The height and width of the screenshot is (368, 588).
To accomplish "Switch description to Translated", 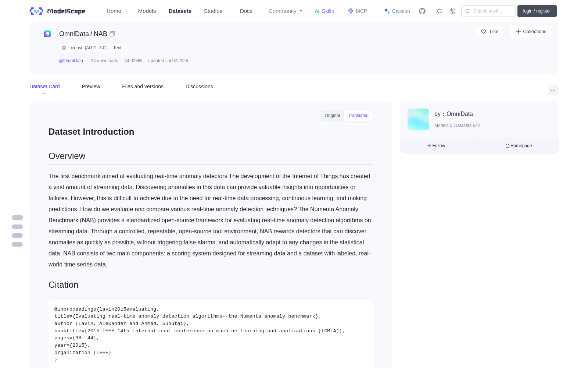I will [358, 116].
